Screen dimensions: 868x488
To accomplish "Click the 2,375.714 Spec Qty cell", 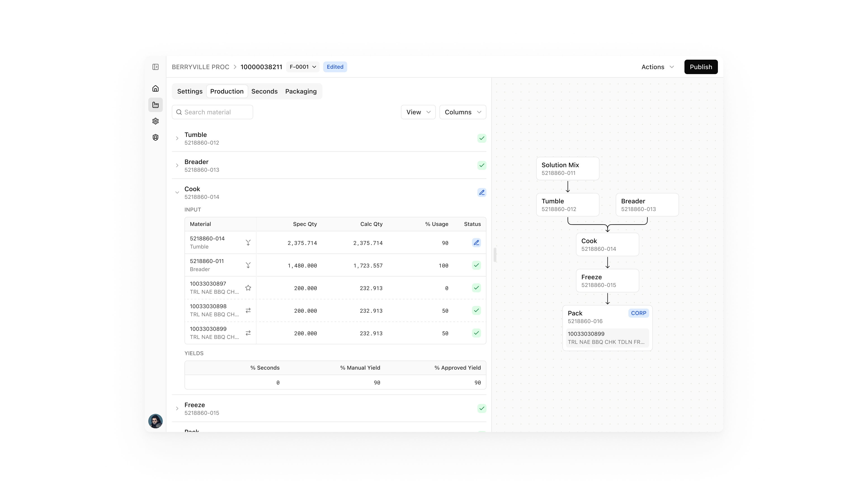I will (302, 243).
